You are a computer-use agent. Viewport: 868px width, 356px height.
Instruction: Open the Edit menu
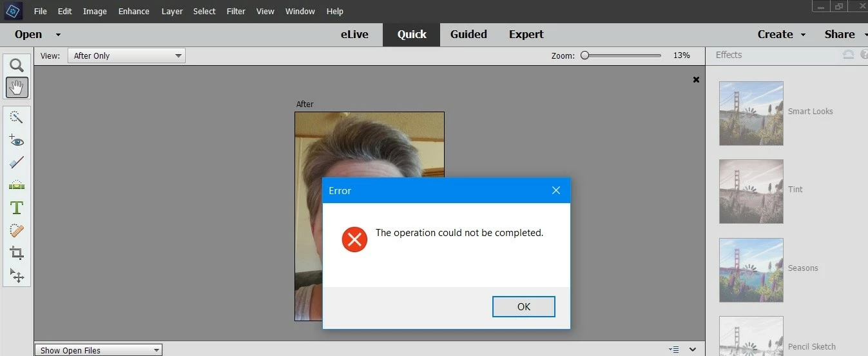pos(64,11)
